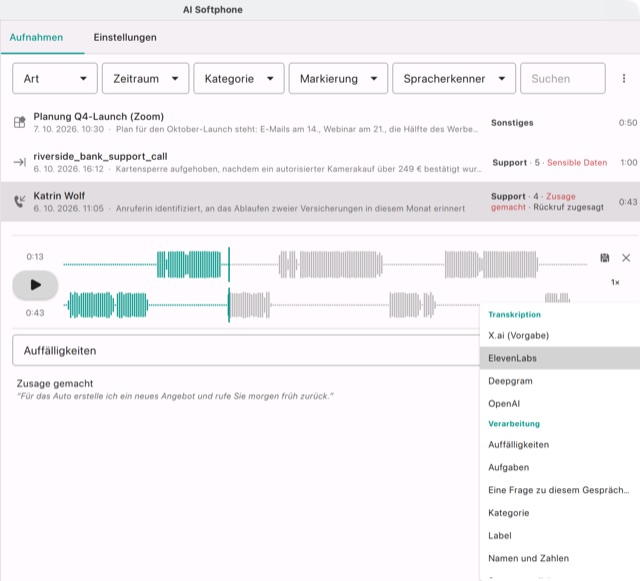Select Eine Frage zu diesem Gespräch menu item

560,490
